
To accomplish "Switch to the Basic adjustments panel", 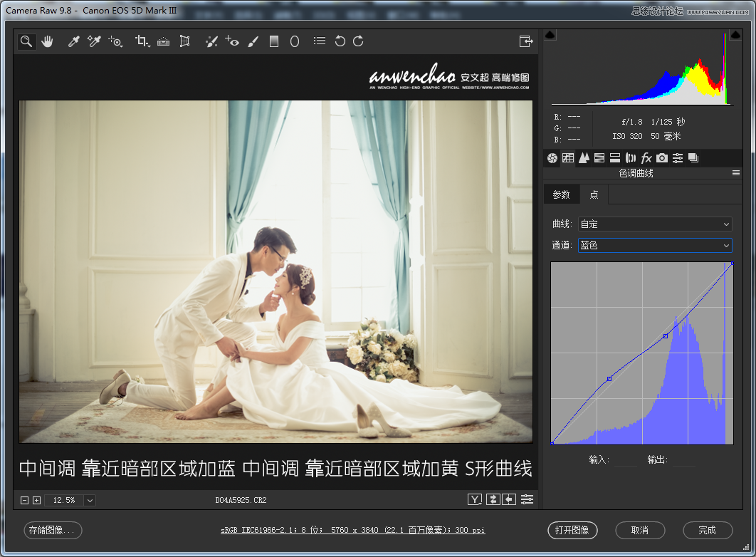I will click(552, 157).
